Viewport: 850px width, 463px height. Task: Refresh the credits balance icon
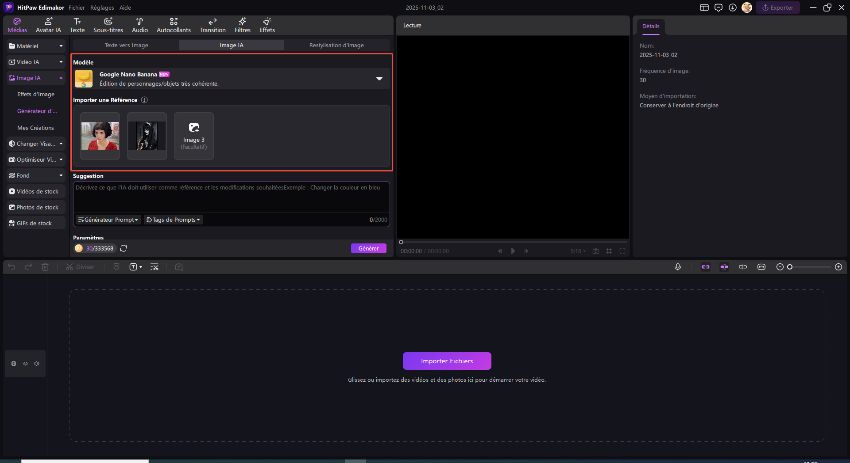(x=123, y=248)
